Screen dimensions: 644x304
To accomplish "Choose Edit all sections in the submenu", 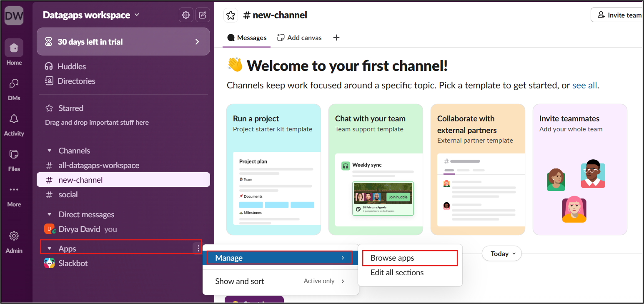I will [410, 272].
